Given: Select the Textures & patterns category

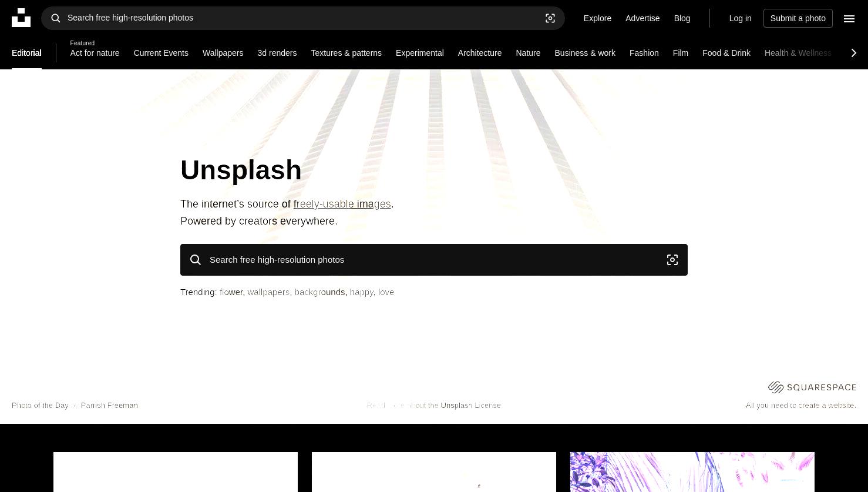Looking at the screenshot, I should [346, 53].
